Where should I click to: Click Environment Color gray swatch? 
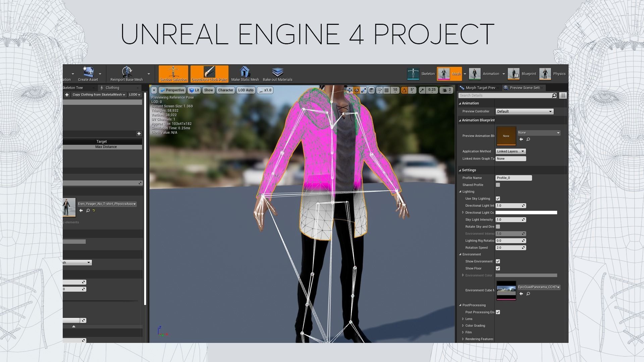(526, 276)
